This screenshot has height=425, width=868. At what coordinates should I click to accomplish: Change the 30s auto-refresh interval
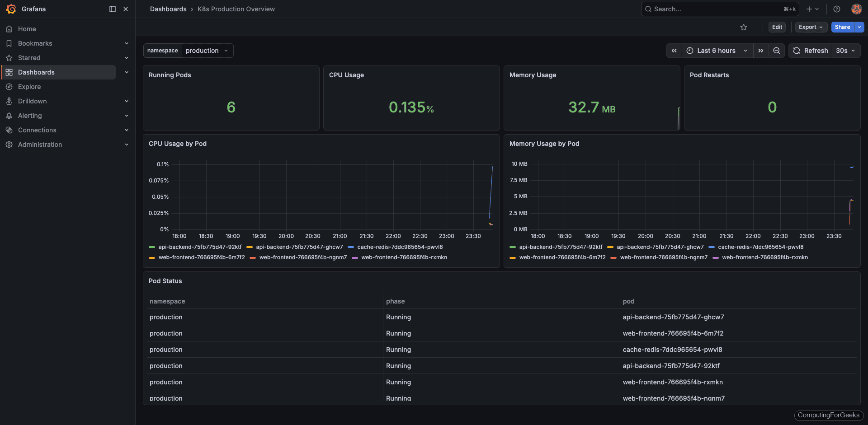(x=845, y=51)
